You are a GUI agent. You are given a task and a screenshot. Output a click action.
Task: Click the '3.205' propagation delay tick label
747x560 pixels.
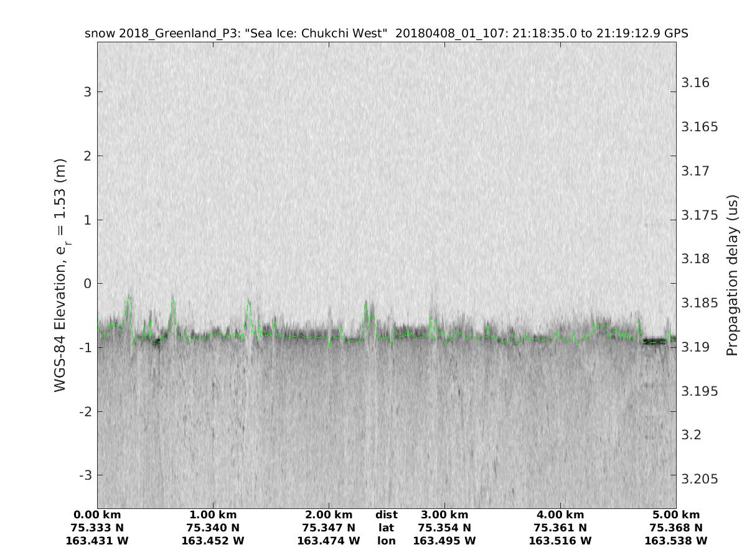tap(698, 478)
